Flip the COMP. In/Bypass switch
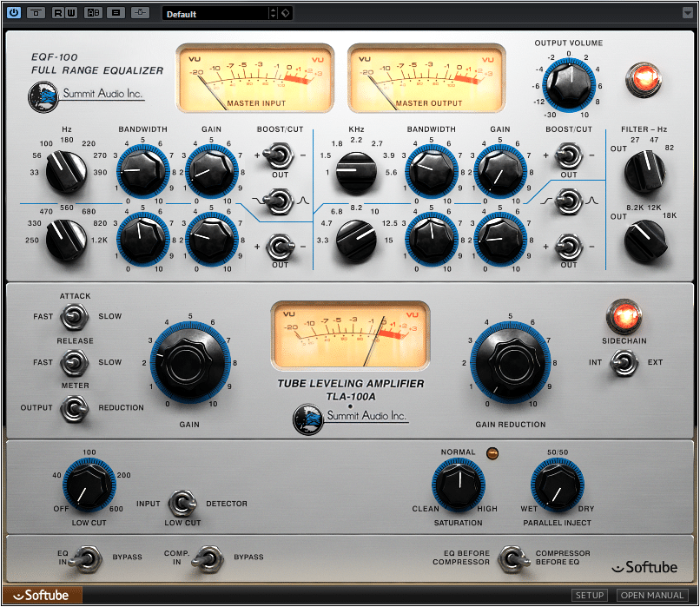Image resolution: width=700 pixels, height=607 pixels. [208, 558]
